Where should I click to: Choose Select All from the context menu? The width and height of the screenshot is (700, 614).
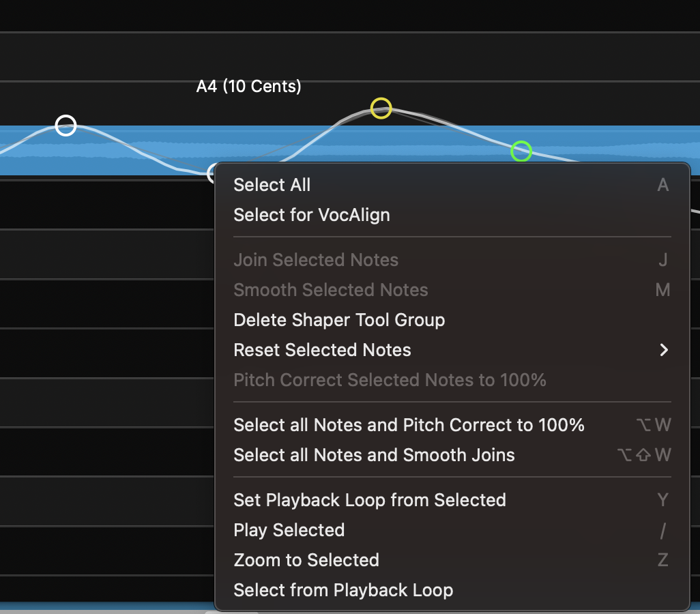click(272, 185)
